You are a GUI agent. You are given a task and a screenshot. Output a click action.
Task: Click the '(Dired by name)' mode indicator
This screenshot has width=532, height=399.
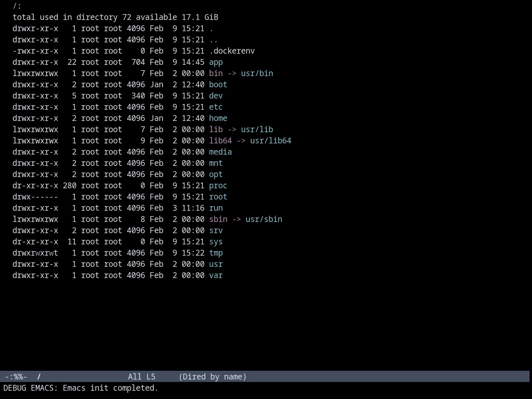coord(212,377)
